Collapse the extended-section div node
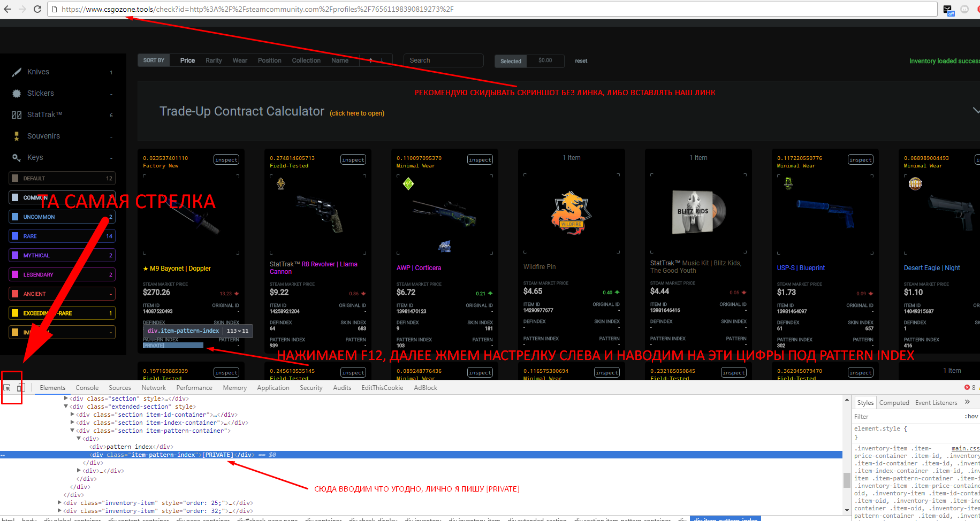 pos(66,407)
